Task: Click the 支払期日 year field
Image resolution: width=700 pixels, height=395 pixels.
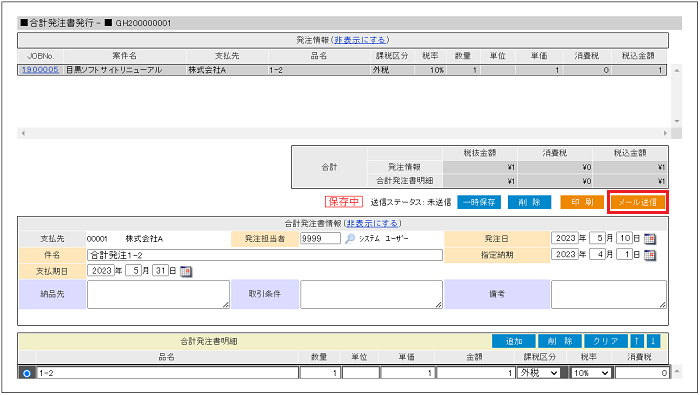Action: (101, 270)
